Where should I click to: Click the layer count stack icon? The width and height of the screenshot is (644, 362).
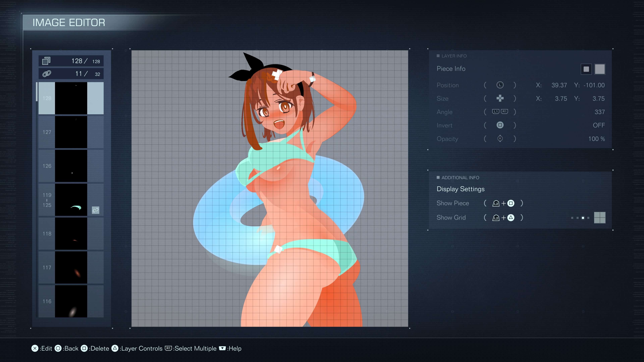[46, 61]
